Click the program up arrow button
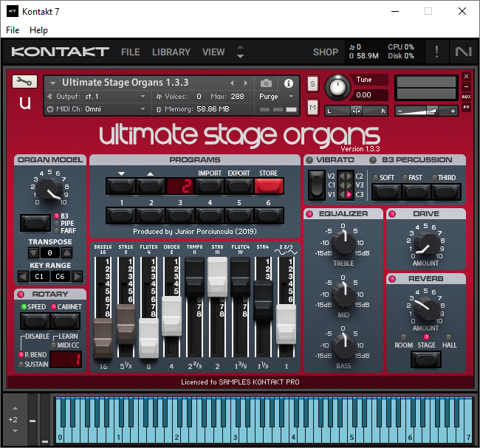The image size is (480, 448). click(x=150, y=186)
